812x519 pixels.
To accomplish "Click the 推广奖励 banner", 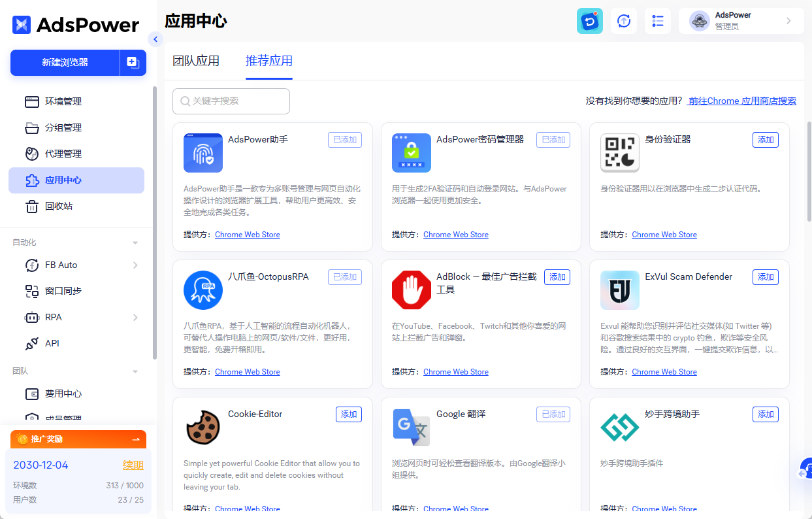I will (x=78, y=439).
